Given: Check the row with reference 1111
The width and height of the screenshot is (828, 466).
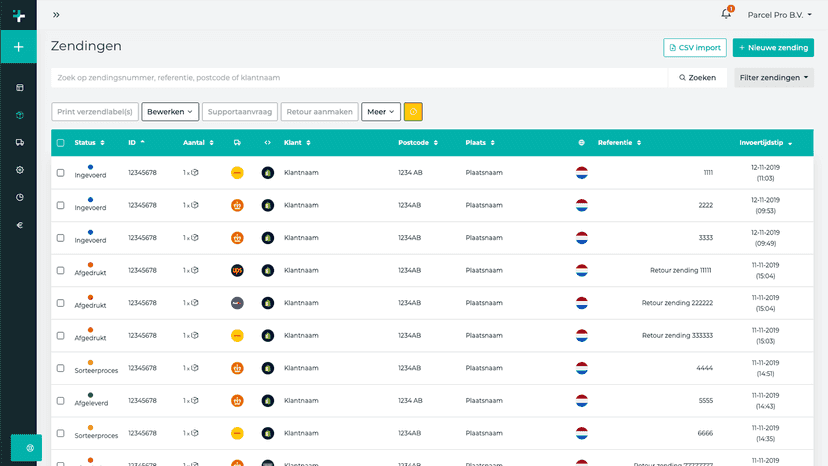Looking at the screenshot, I should click(x=61, y=173).
